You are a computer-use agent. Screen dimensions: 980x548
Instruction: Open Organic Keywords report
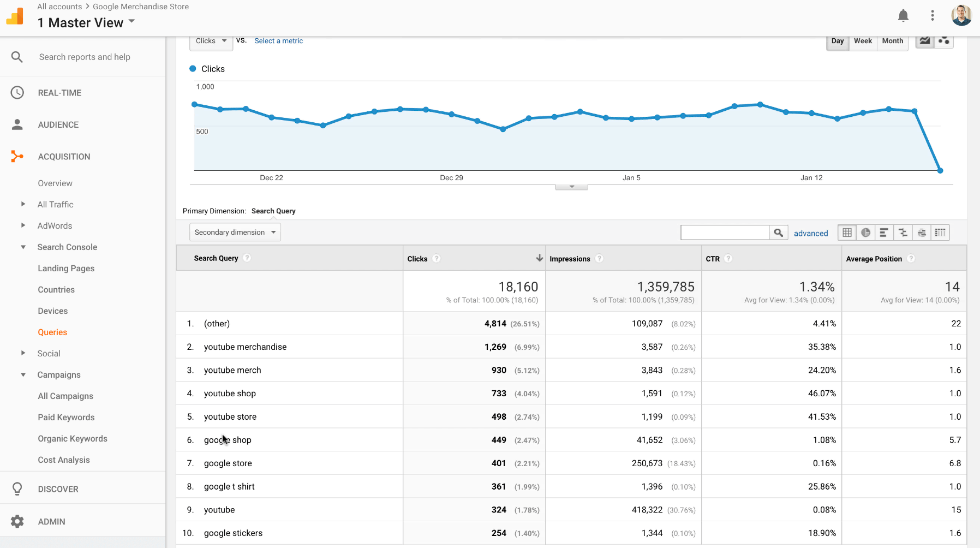(x=73, y=438)
